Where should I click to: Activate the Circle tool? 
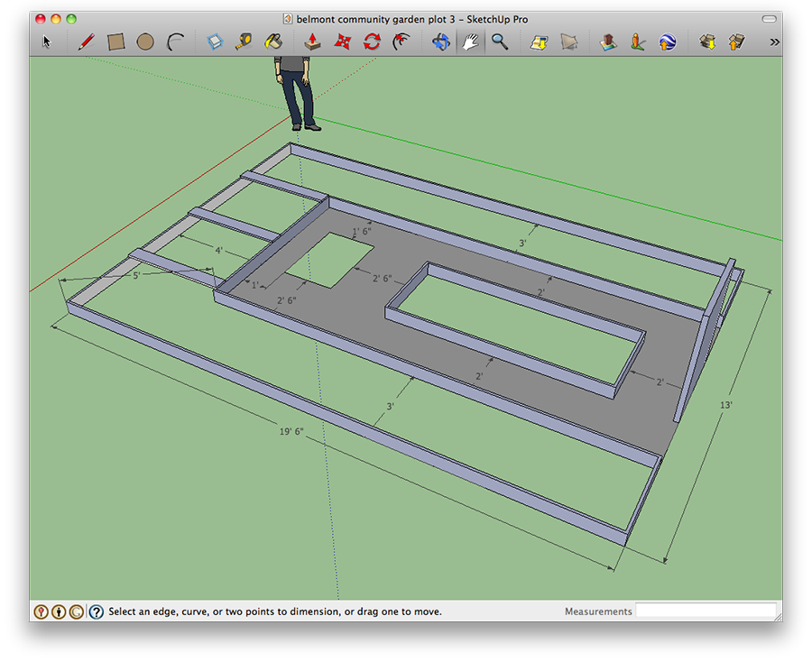145,41
